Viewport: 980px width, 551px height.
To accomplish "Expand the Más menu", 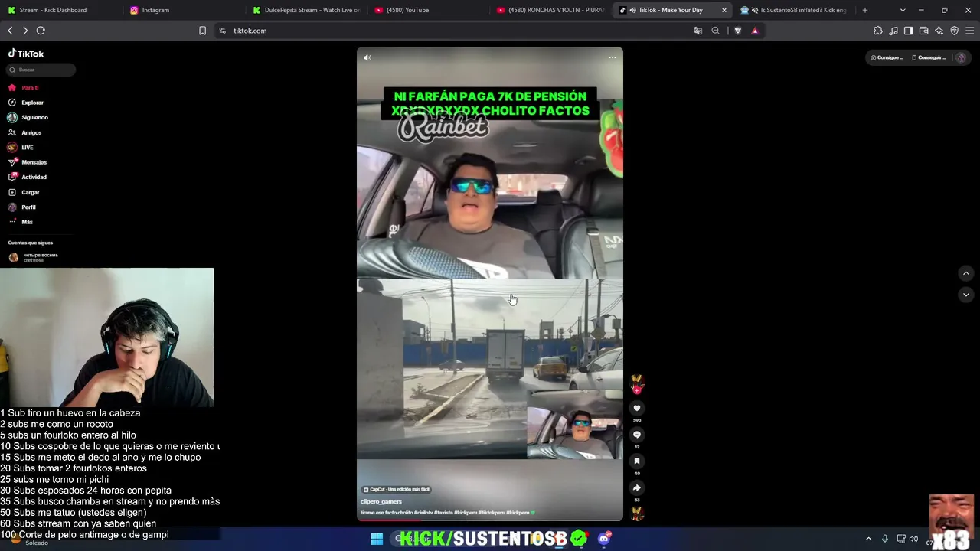I will tap(21, 222).
